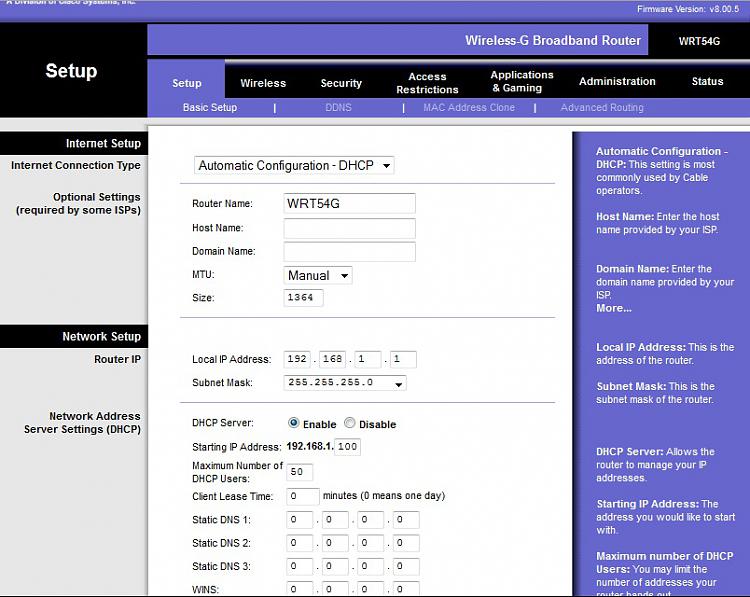Open the Status tab
The image size is (750, 597).
(x=707, y=81)
